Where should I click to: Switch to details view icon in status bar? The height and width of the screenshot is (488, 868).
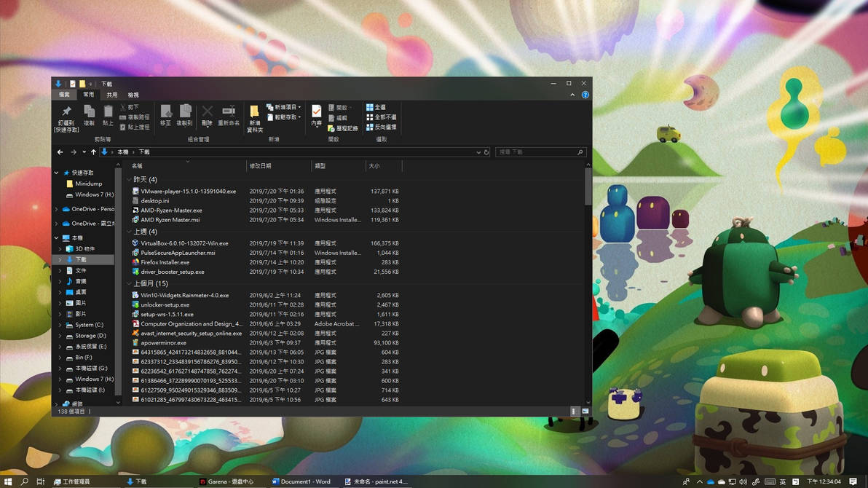[574, 411]
